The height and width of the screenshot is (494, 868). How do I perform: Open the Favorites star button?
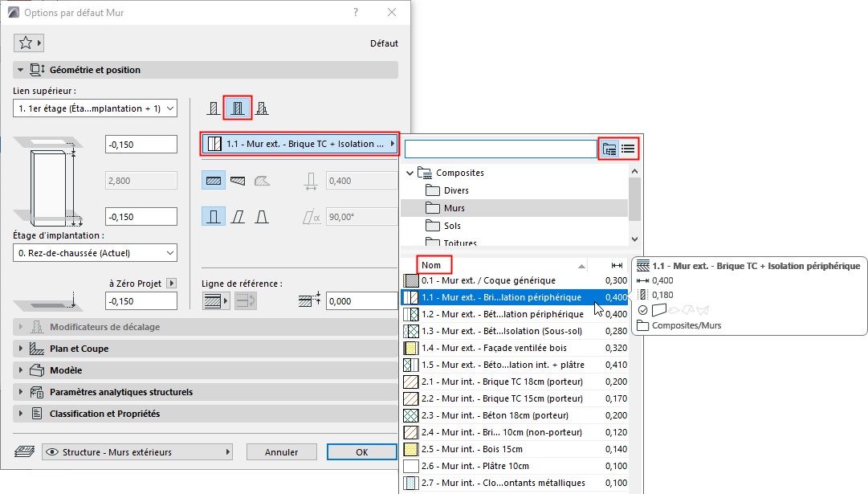28,43
